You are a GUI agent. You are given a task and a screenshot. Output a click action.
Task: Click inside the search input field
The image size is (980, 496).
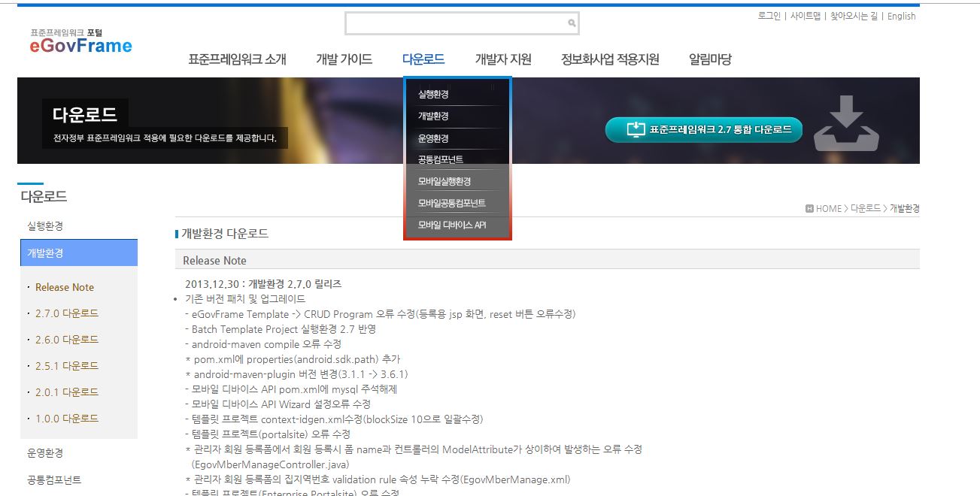pyautogui.click(x=456, y=24)
